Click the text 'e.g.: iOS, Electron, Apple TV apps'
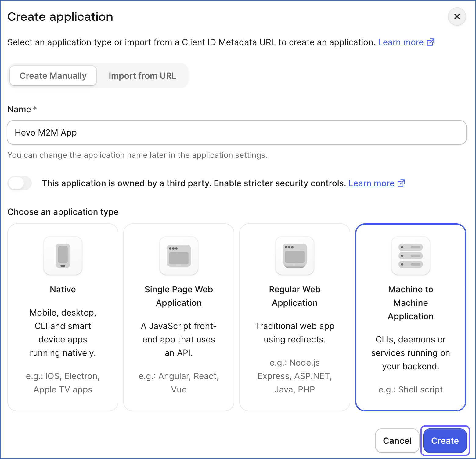The width and height of the screenshot is (476, 459). pyautogui.click(x=63, y=383)
